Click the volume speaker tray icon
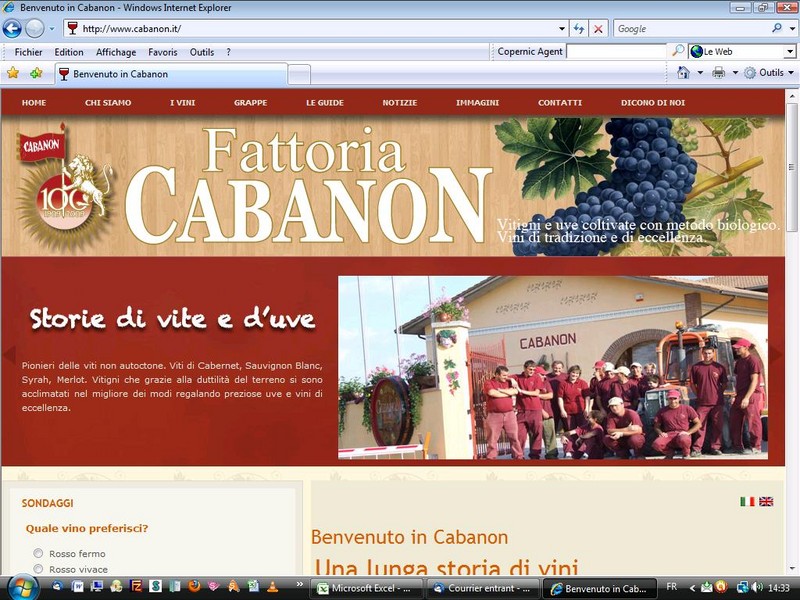This screenshot has width=800, height=600. pos(757,588)
